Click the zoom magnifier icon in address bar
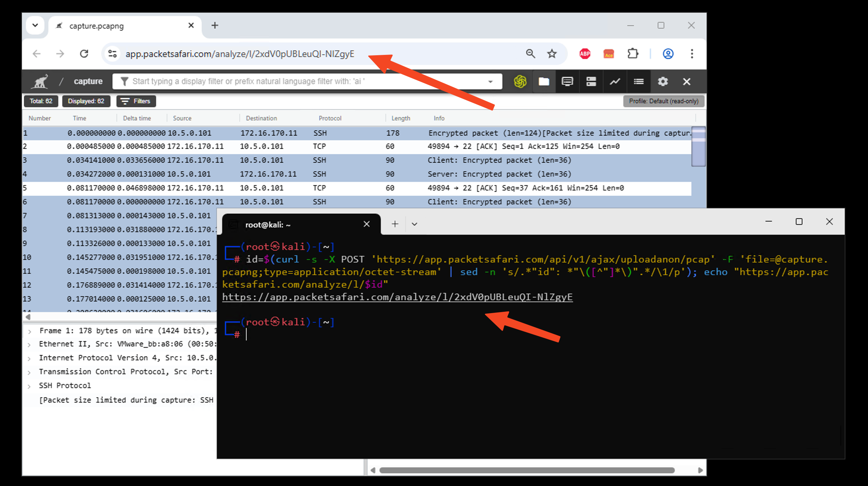This screenshot has height=486, width=868. (531, 54)
